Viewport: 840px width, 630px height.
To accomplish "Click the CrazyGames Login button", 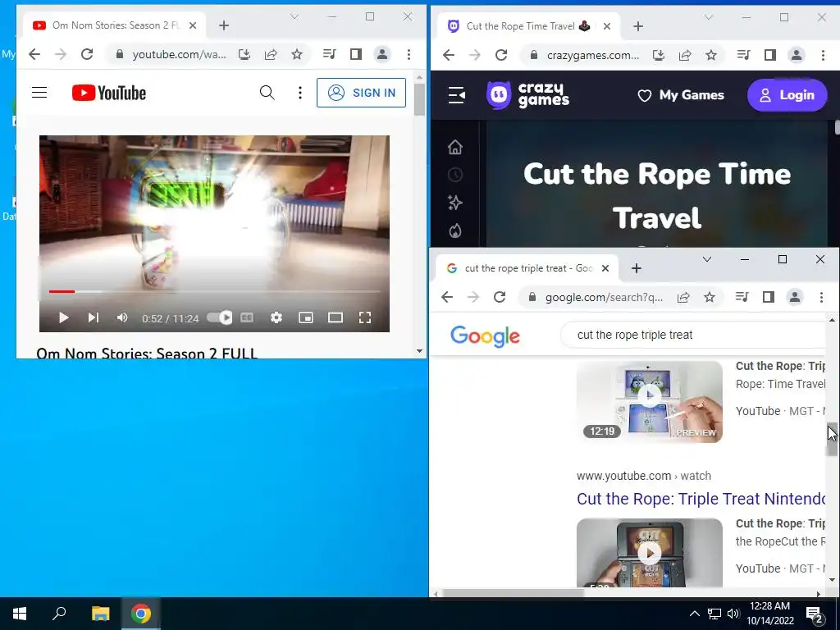I will click(787, 95).
